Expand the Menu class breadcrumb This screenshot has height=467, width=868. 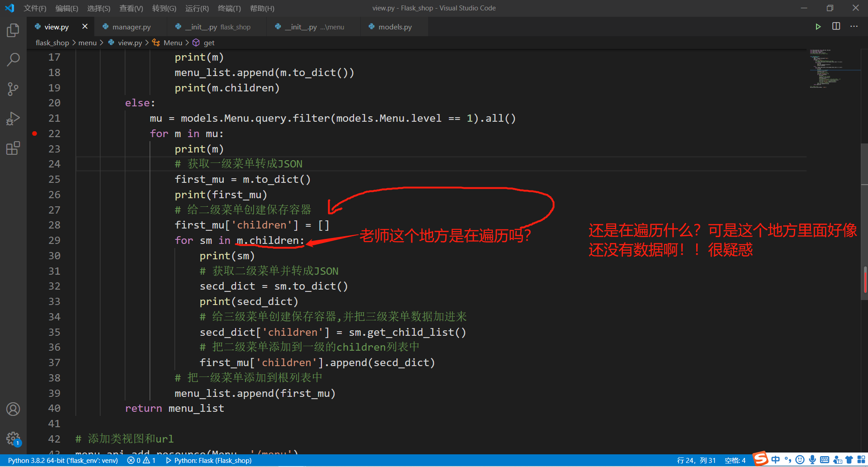click(x=168, y=43)
